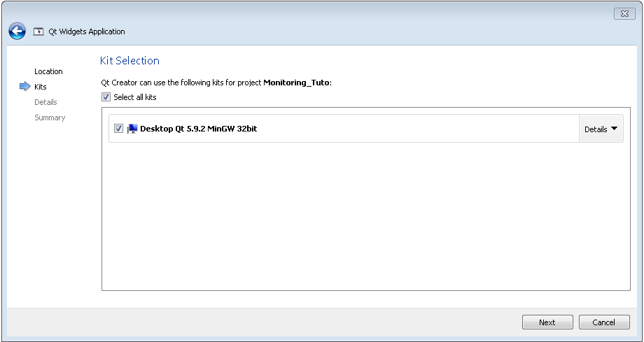The height and width of the screenshot is (342, 644).
Task: Expand Details for the Desktop Qt kit
Action: click(x=601, y=129)
